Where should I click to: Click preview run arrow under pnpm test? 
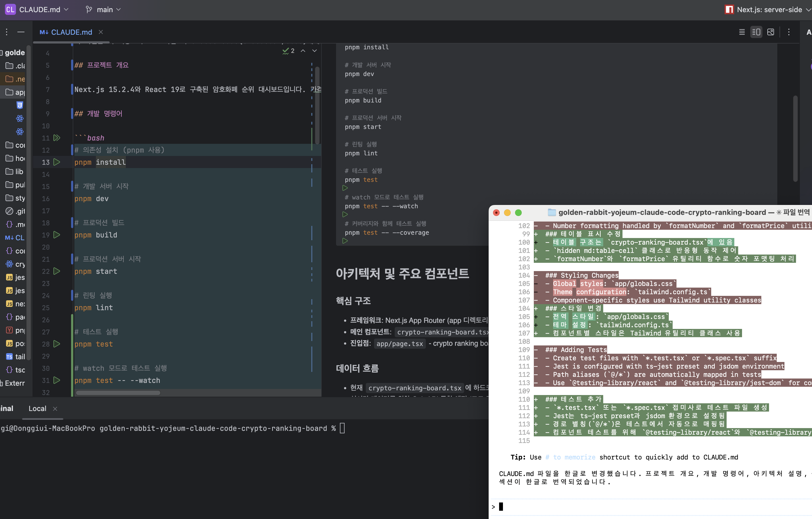pos(345,188)
